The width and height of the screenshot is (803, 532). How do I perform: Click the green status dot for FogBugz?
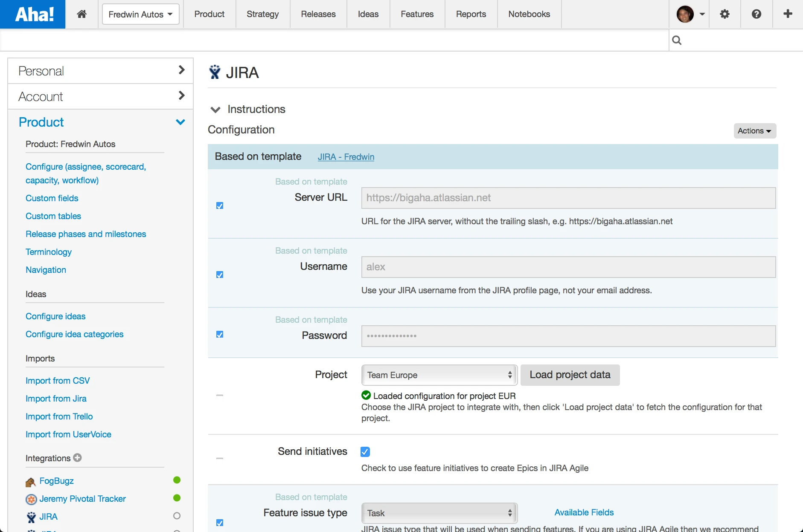[x=177, y=480]
